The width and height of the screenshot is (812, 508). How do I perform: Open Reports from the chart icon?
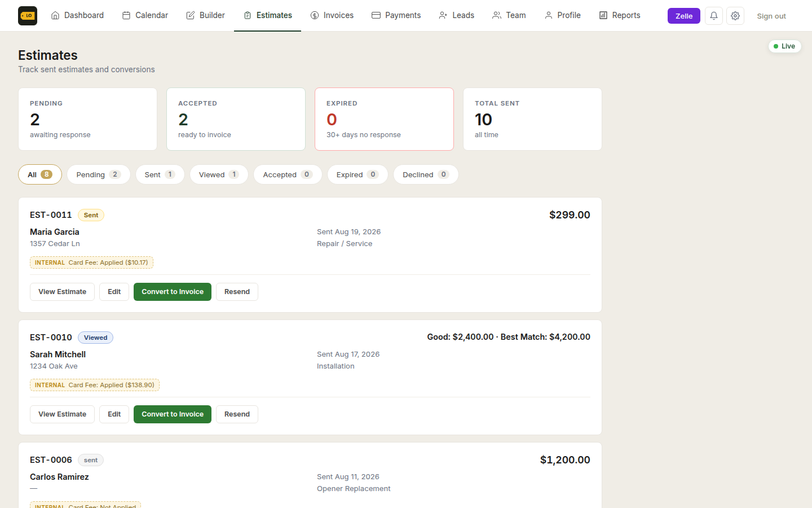coord(620,15)
